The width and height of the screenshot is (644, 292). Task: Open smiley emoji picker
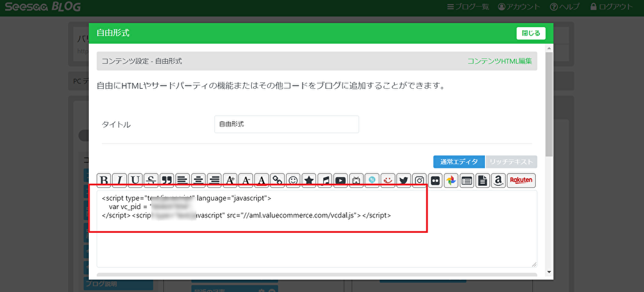(293, 180)
